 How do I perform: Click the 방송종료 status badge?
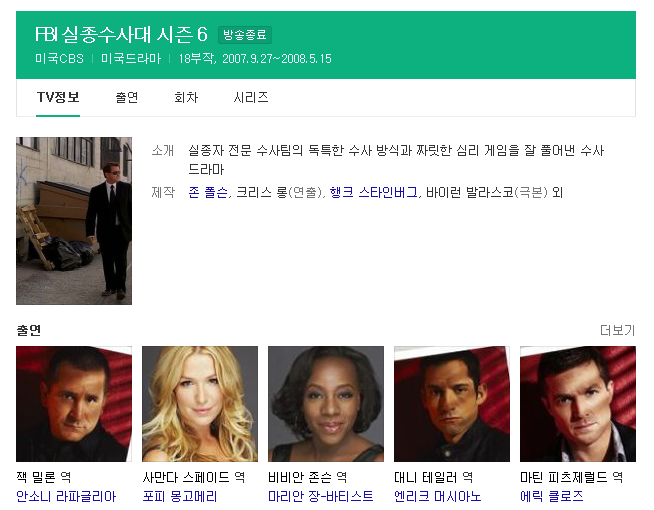(245, 35)
